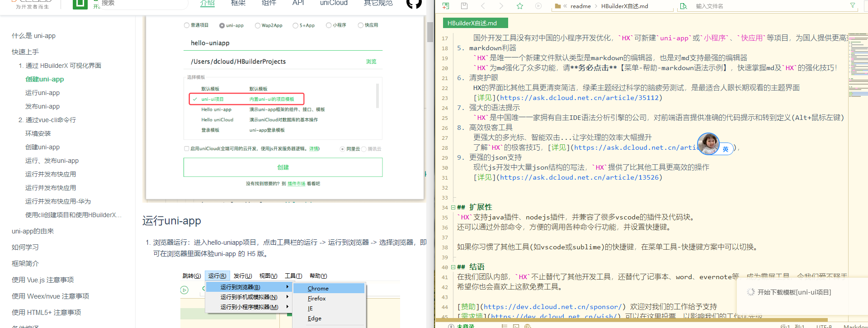
Task: Click the 浏览 browse link beside the project path
Action: [371, 62]
